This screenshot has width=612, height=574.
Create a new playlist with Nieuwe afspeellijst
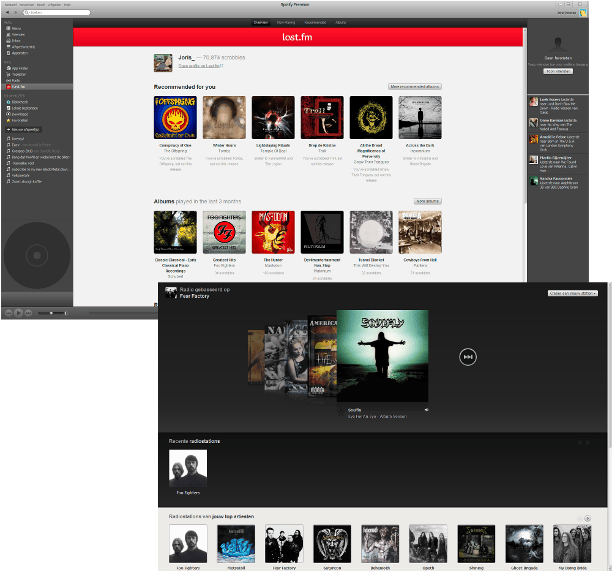pos(23,129)
